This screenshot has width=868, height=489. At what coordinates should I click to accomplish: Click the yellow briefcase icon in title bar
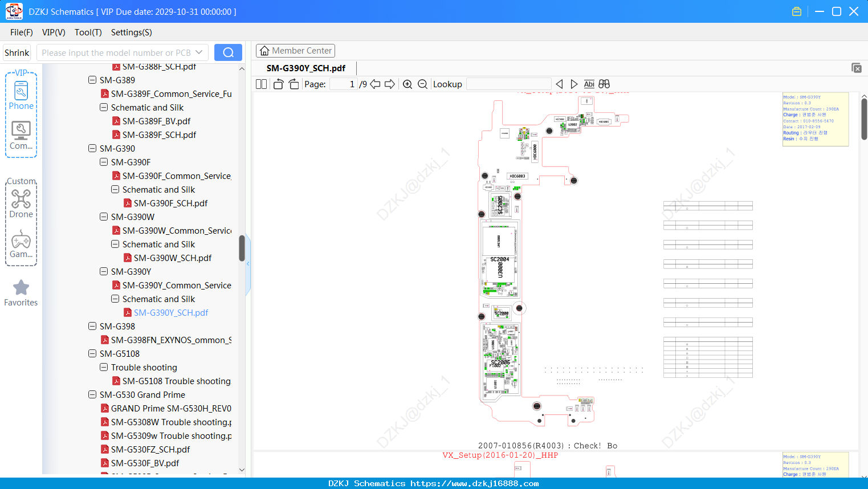tap(797, 11)
